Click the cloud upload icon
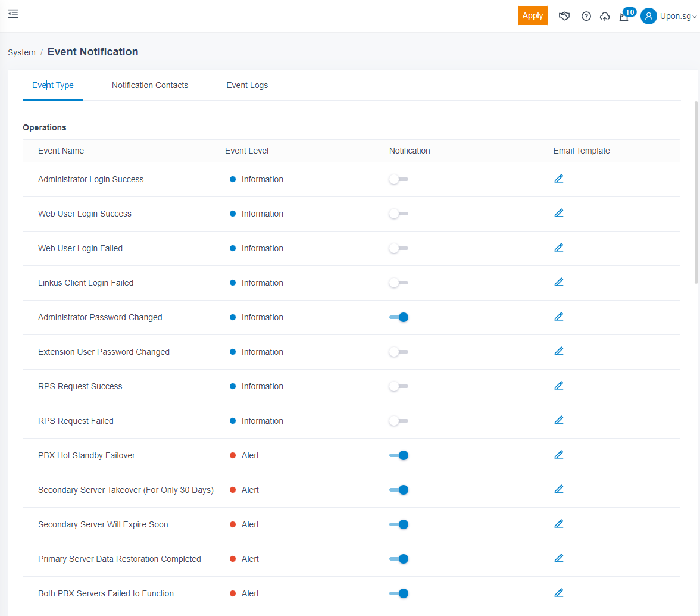This screenshot has width=700, height=616. [x=605, y=16]
